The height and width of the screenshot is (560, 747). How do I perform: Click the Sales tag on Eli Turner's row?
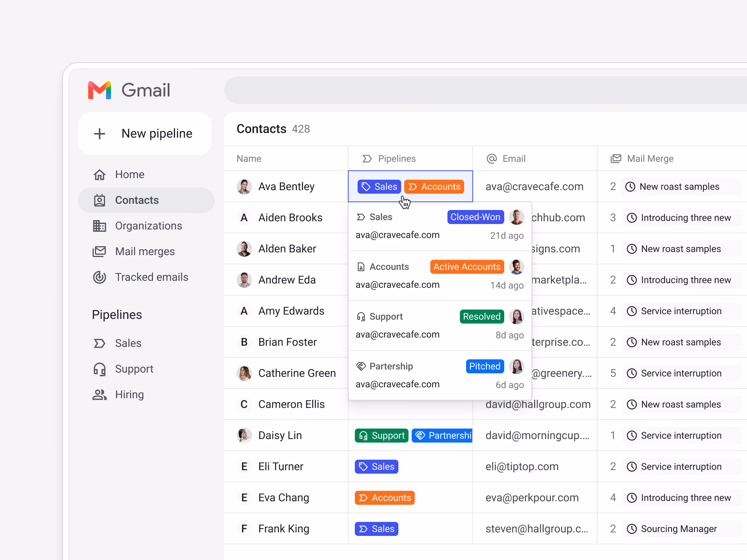376,467
